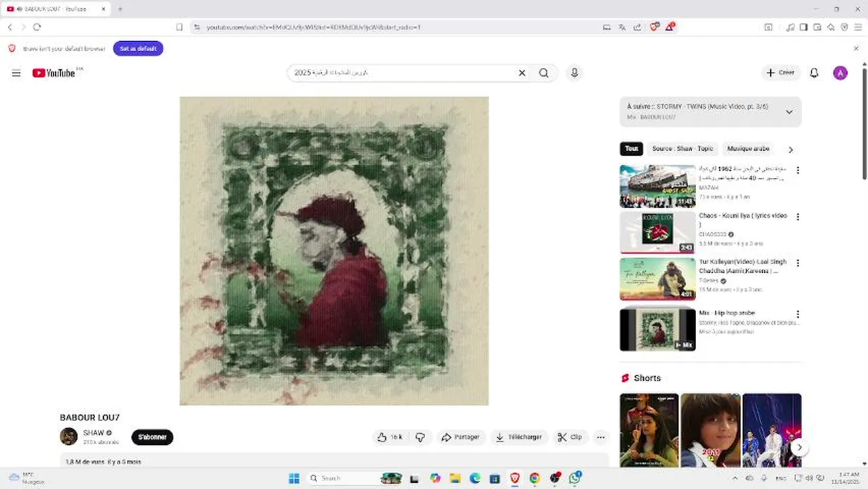This screenshot has height=489, width=868.
Task: Expand the À suivre playlist panel chevron
Action: pos(789,112)
